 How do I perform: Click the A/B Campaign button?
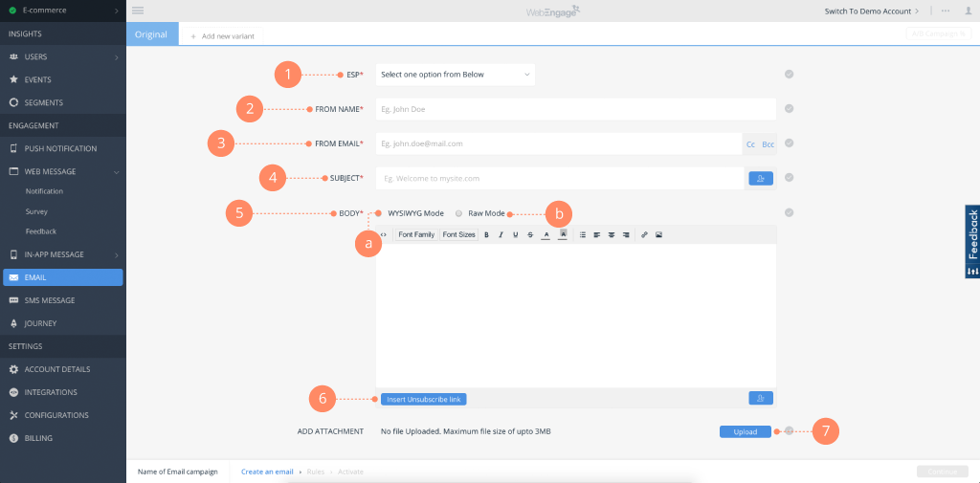click(938, 34)
